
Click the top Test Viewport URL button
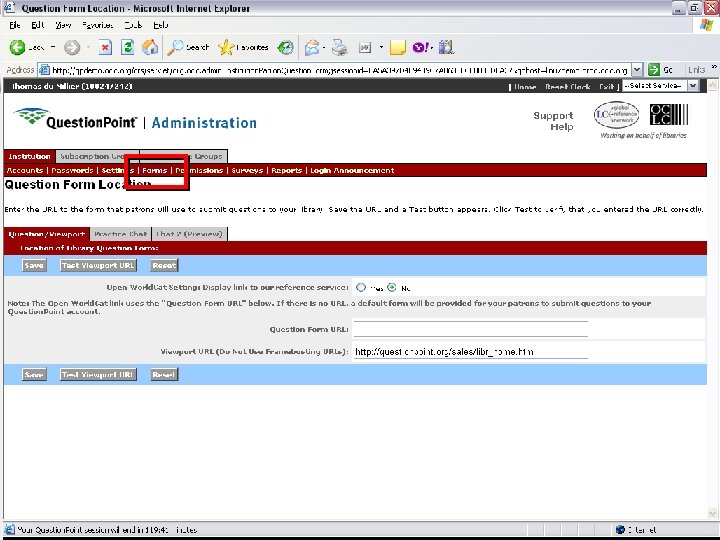(x=98, y=265)
